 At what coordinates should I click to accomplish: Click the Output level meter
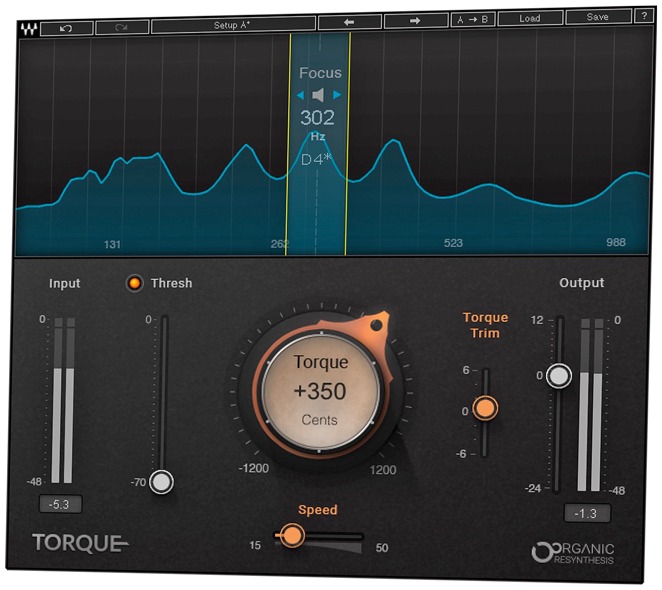(x=591, y=405)
